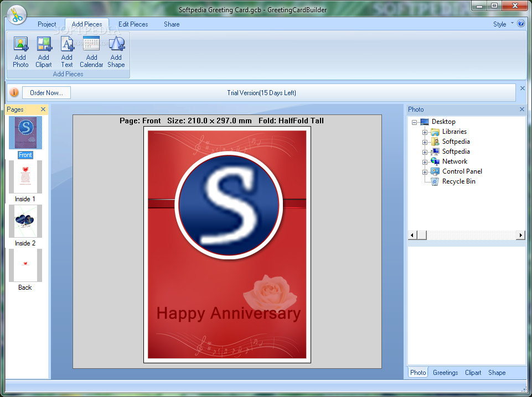Switch to the Greetings panel tab

pos(446,372)
